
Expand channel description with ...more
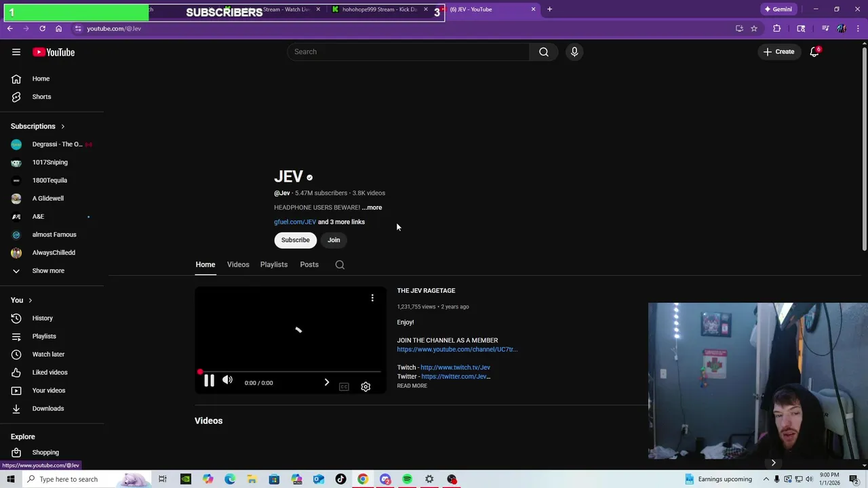(372, 207)
